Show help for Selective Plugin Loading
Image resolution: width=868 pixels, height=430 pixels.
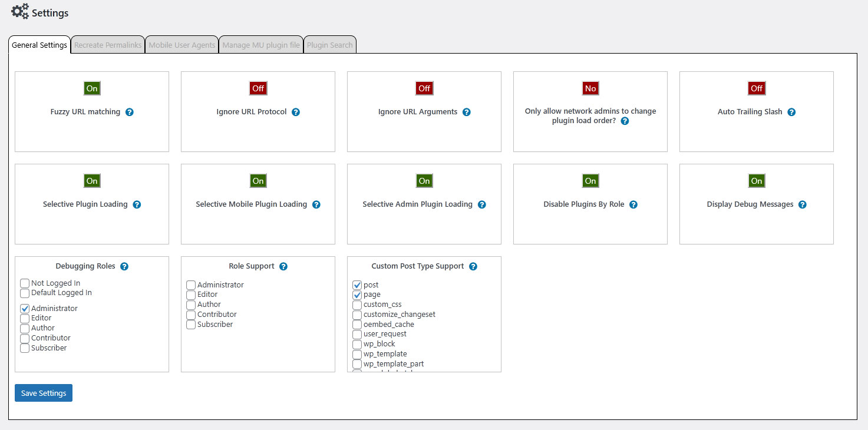(x=137, y=204)
